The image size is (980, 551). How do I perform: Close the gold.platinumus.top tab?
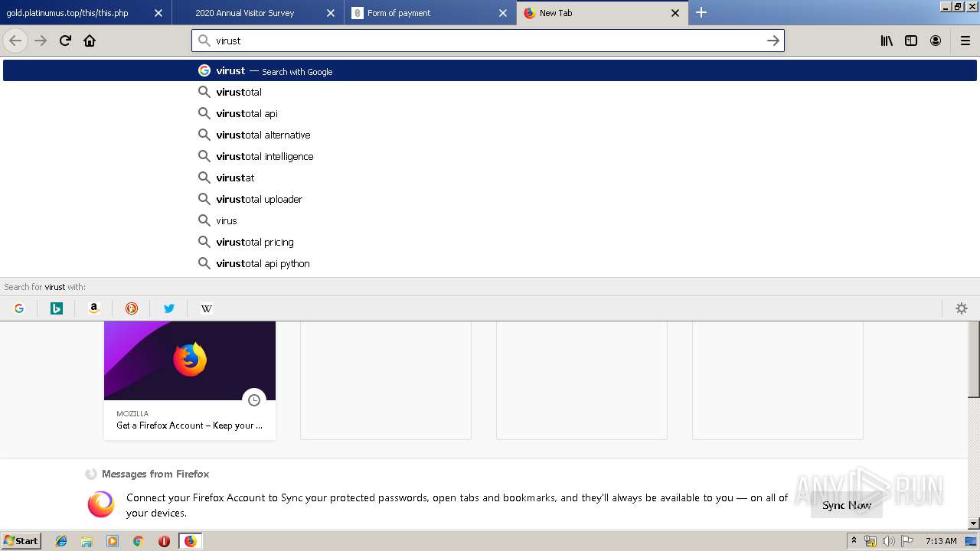(x=158, y=13)
